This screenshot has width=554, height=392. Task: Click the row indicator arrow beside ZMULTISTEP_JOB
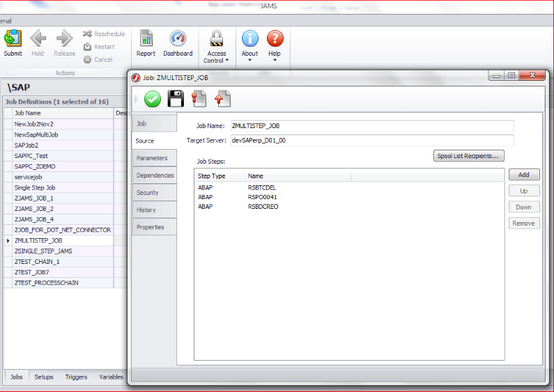[x=8, y=240]
